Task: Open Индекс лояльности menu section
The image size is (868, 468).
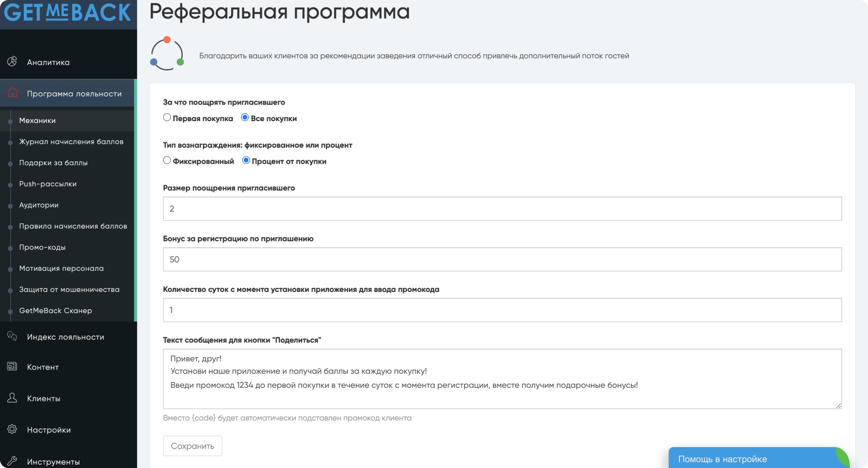Action: point(68,337)
